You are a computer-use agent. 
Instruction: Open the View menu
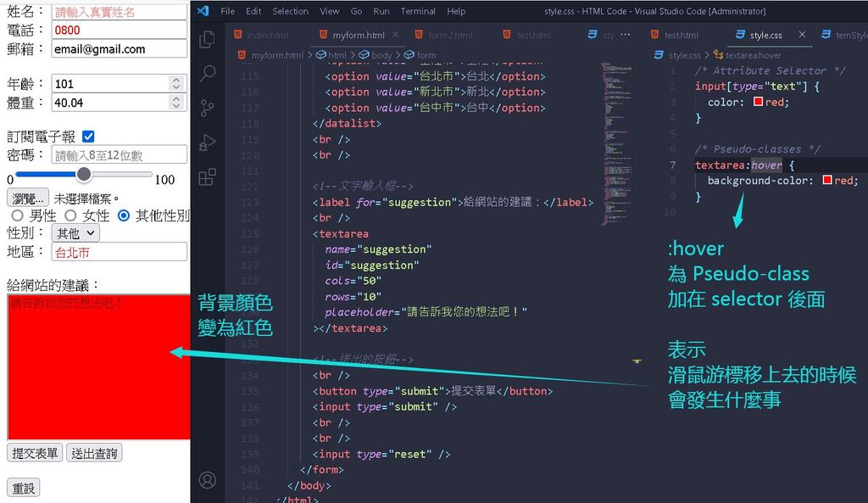(x=330, y=11)
